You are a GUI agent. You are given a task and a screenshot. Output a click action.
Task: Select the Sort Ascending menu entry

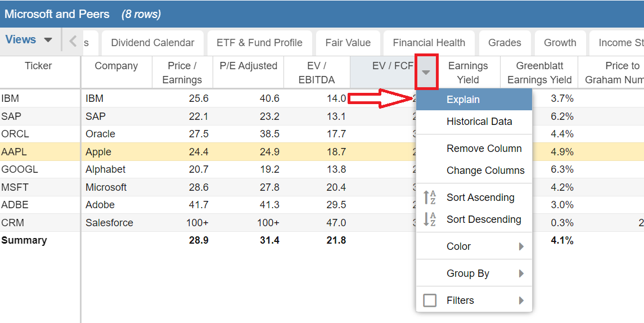474,198
